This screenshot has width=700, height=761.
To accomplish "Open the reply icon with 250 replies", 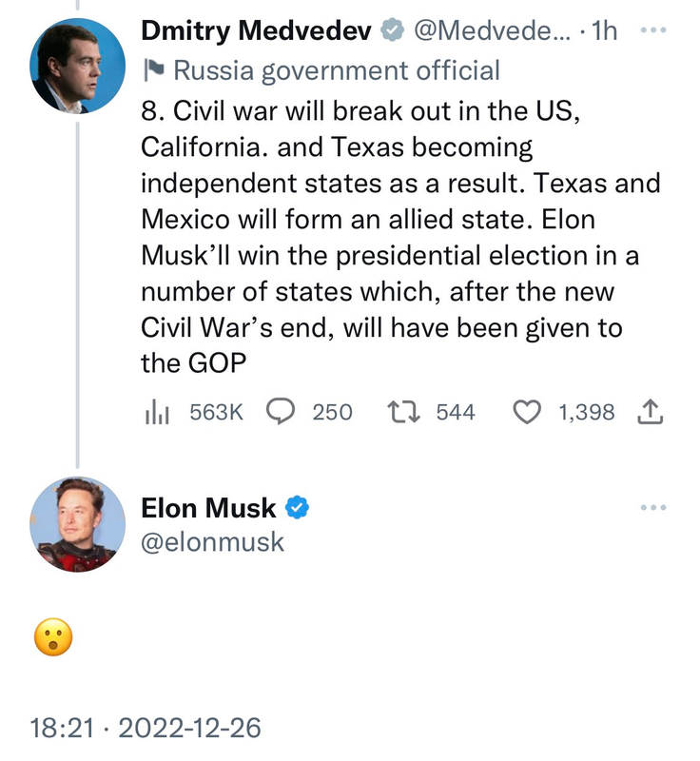I will coord(280,412).
